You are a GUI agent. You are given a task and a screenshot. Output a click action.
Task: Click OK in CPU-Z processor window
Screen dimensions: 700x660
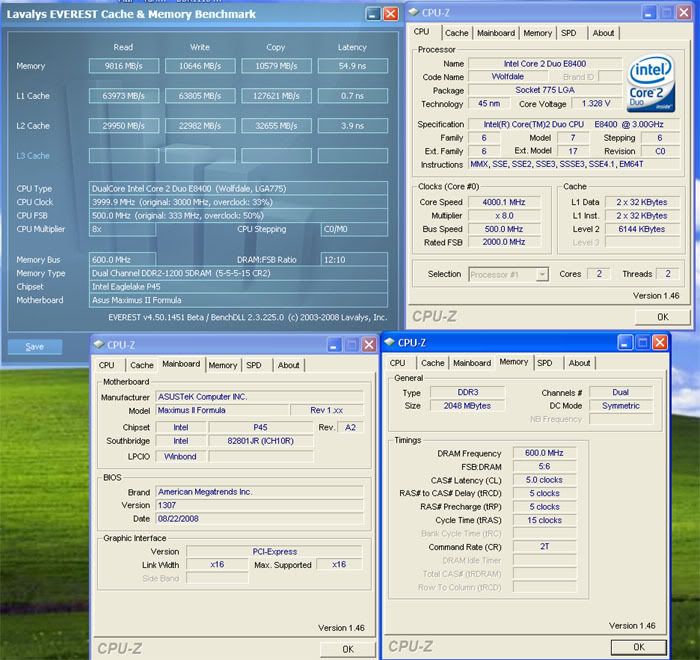pyautogui.click(x=662, y=317)
